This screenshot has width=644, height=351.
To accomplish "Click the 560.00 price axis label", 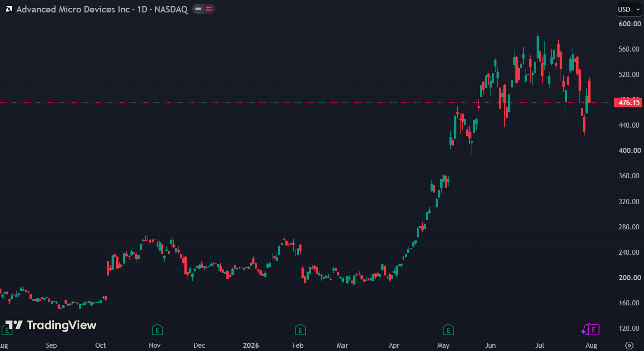I will 630,49.
